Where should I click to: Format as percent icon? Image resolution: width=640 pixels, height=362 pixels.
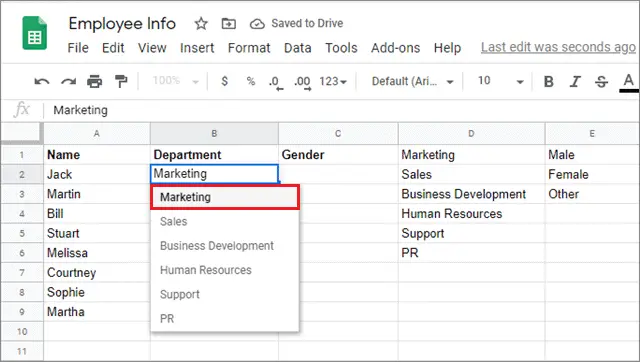tap(251, 81)
